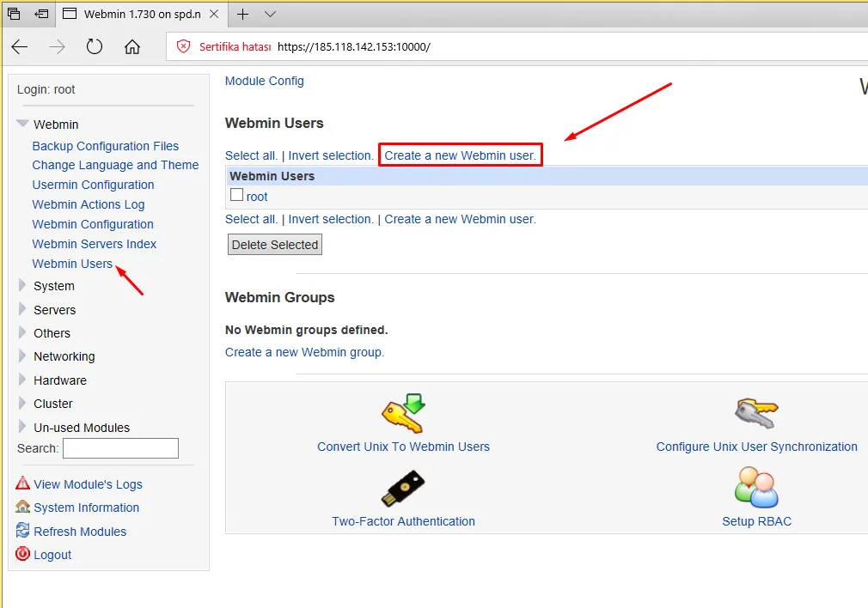Tick the checkbox next to root user
868x608 pixels.
(237, 195)
